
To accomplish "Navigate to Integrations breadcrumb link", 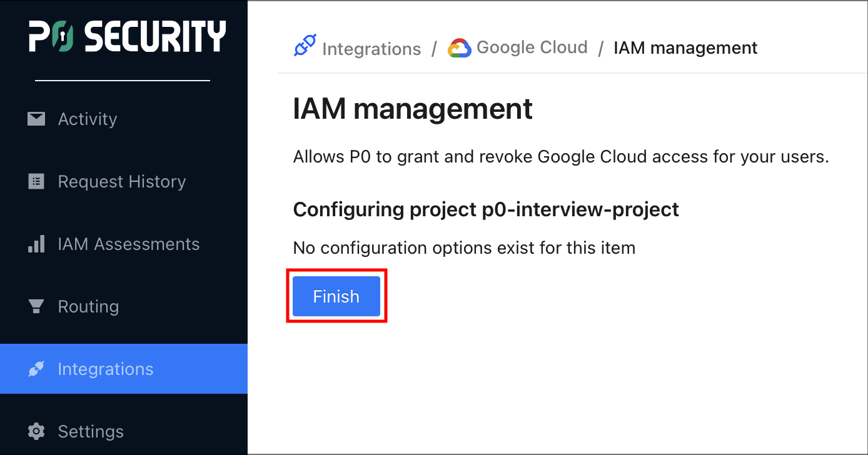I will coord(371,49).
